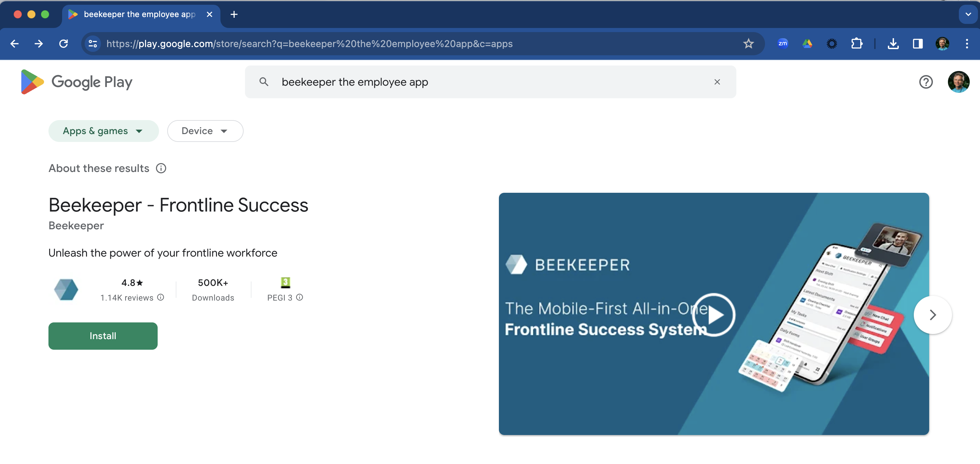This screenshot has width=980, height=464.
Task: Bookmark this page with the star
Action: point(748,44)
